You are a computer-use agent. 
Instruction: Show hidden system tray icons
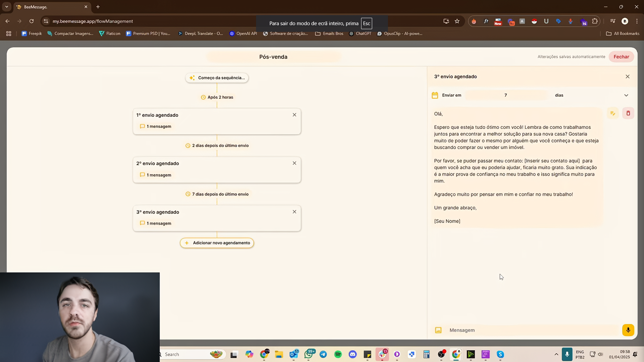pyautogui.click(x=556, y=354)
